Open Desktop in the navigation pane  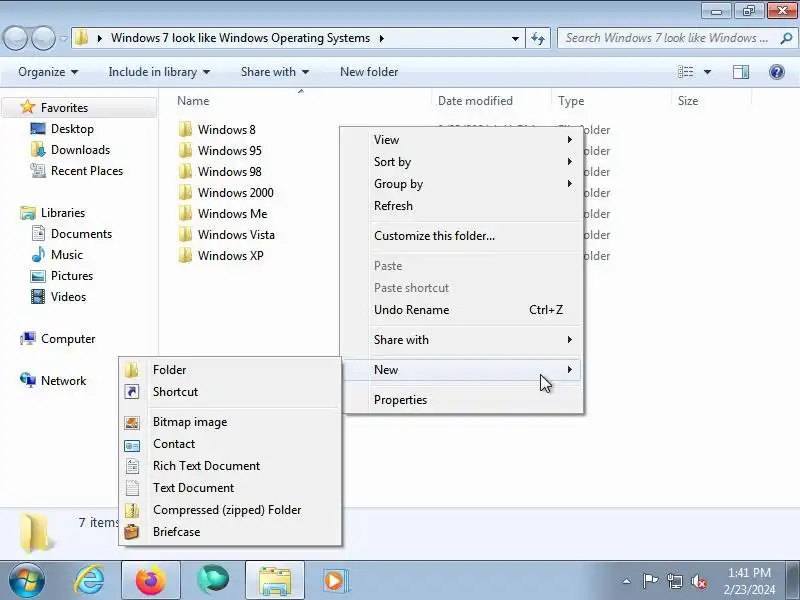(x=72, y=129)
